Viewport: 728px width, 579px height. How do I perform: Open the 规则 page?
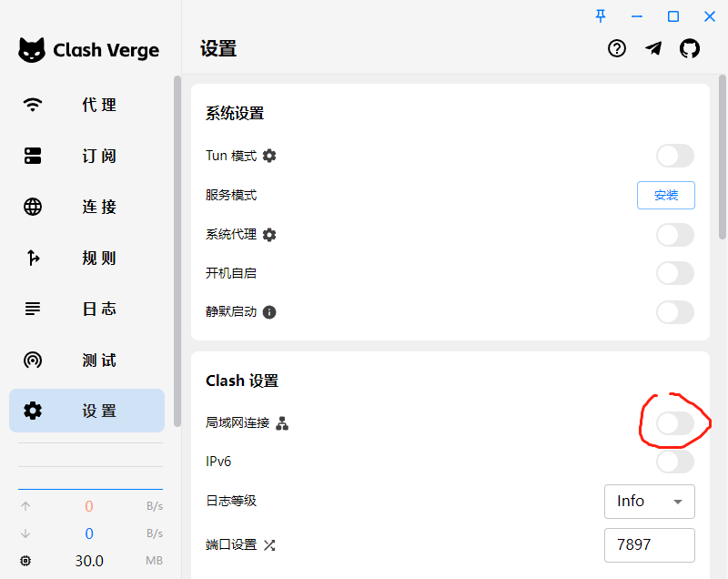[x=86, y=258]
